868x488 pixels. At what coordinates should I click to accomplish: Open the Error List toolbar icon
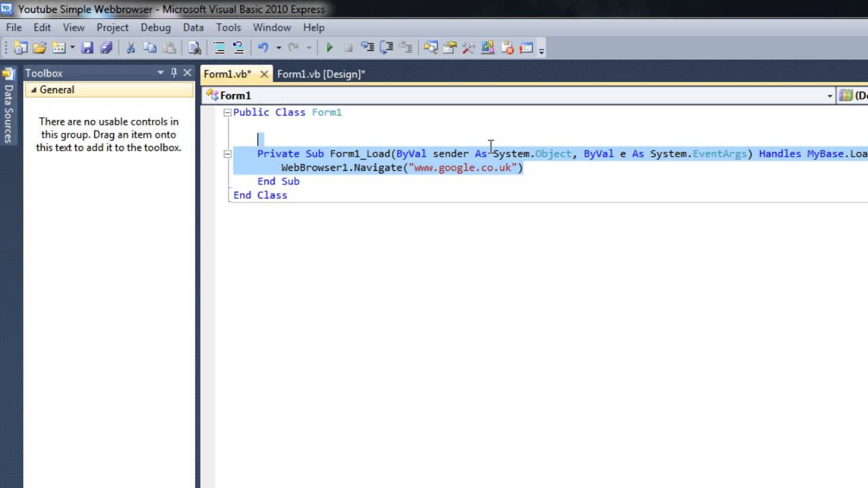507,47
